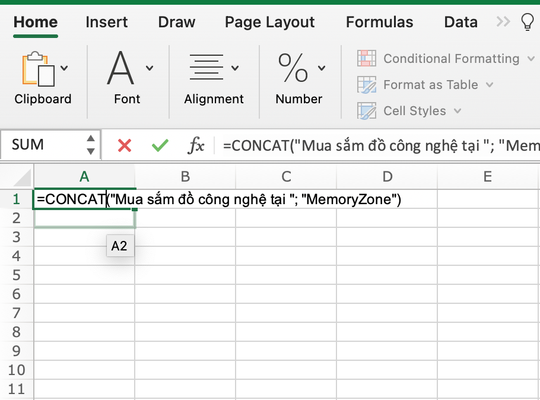Click the Clipboard group label
This screenshot has height=400, width=540.
tap(43, 99)
